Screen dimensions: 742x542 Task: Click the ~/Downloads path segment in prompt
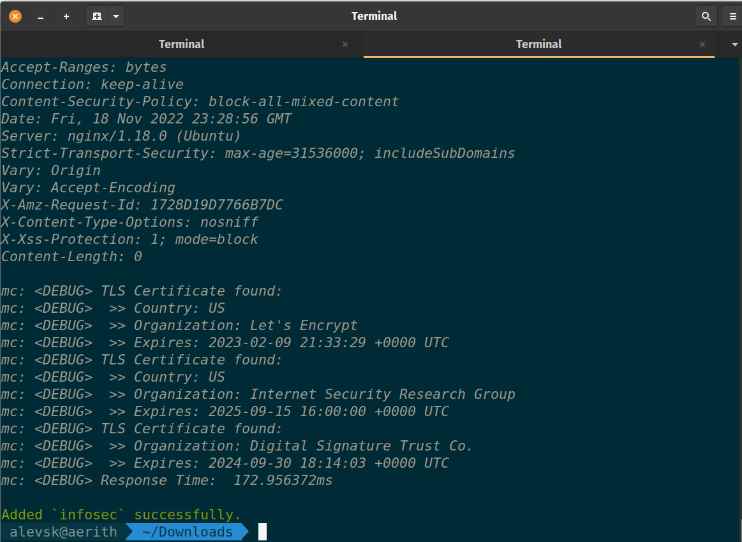(x=189, y=532)
